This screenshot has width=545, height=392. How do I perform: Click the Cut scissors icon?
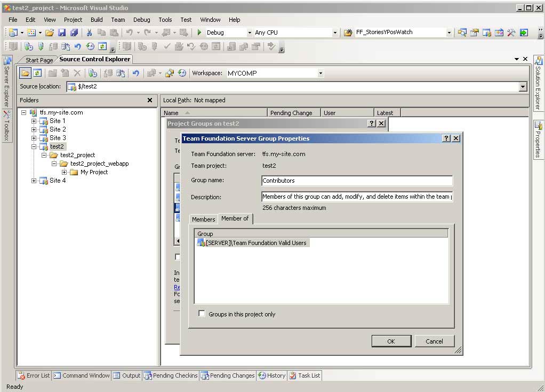(x=90, y=32)
